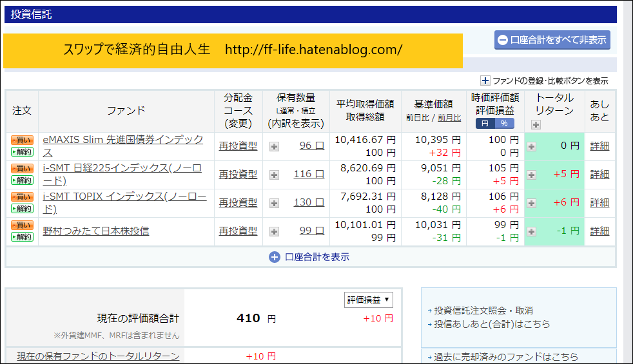Open 詳細 for i-SMT TOPIX row
633x364 pixels.
tap(599, 202)
